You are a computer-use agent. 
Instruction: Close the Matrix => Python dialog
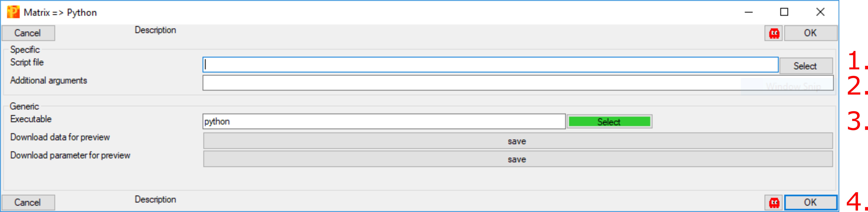pyautogui.click(x=820, y=12)
